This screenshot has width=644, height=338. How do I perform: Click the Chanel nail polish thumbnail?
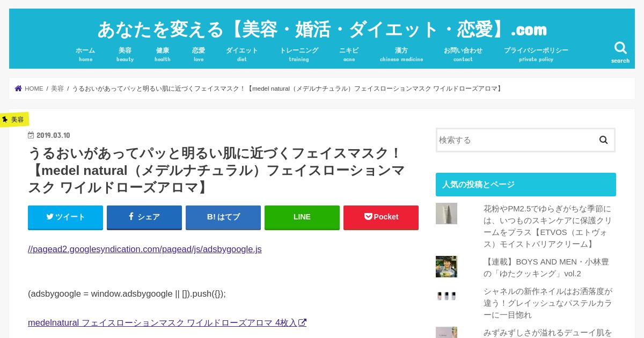(447, 296)
